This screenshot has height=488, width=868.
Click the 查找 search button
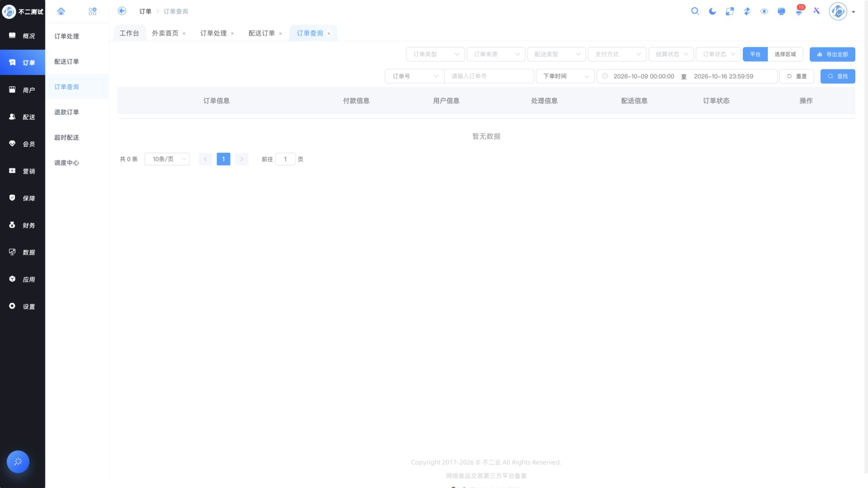tap(838, 76)
